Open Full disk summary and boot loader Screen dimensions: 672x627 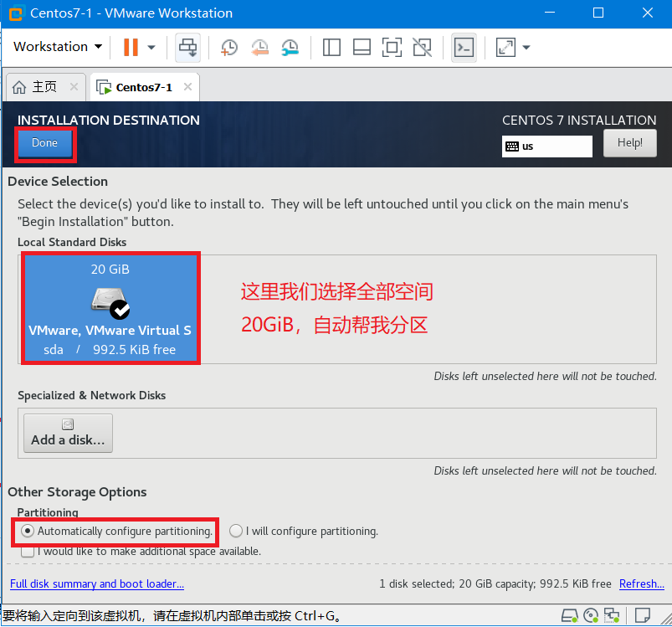[97, 584]
